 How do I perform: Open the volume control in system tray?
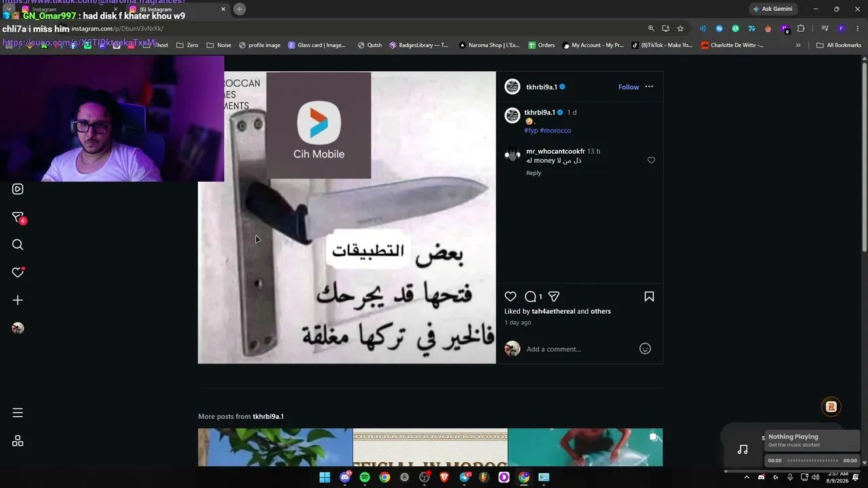point(817,477)
